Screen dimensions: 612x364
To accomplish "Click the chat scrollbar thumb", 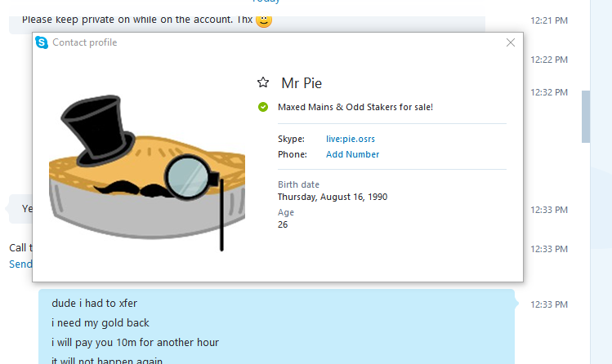I will 586,117.
